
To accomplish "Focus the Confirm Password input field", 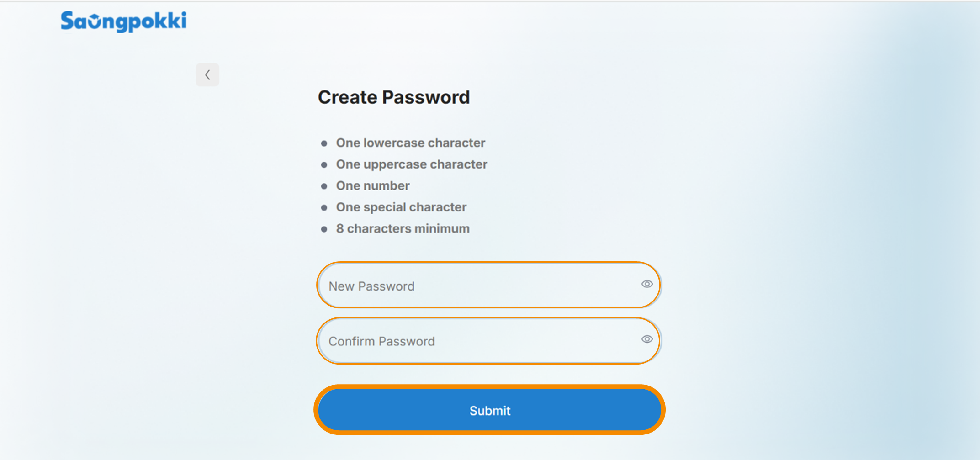I will point(488,341).
